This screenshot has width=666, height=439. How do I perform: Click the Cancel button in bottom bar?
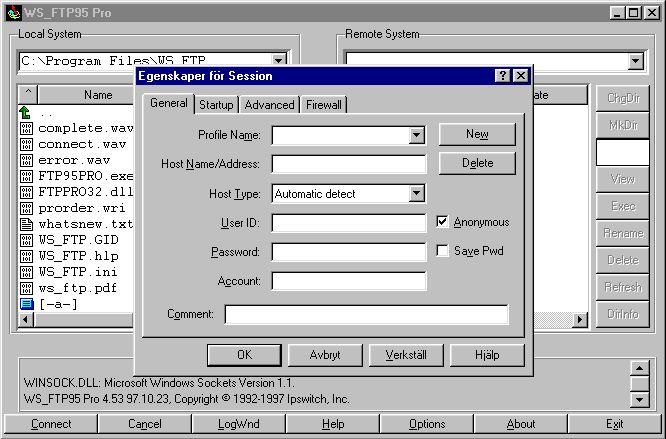145,424
